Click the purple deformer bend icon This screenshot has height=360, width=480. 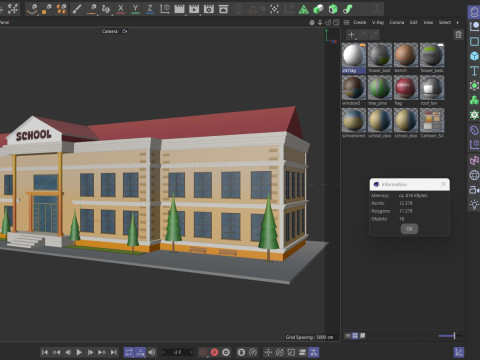474,160
